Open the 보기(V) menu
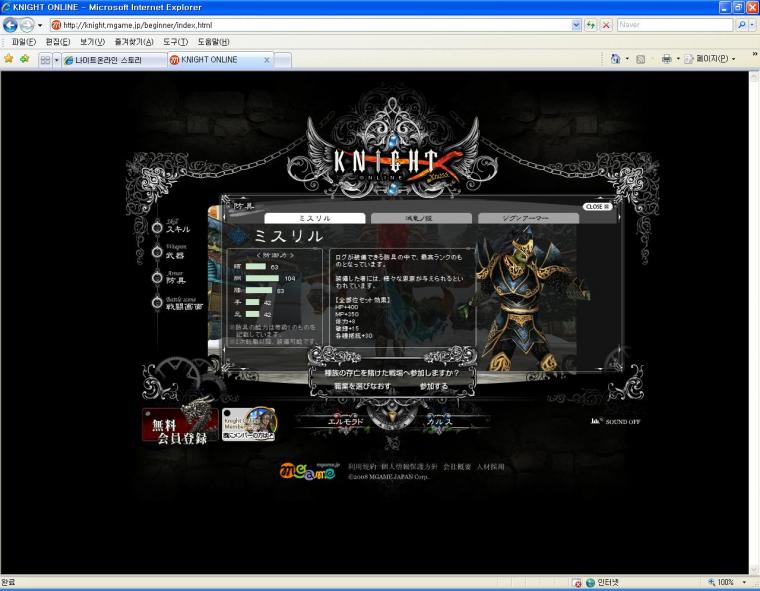This screenshot has height=591, width=760. point(92,42)
